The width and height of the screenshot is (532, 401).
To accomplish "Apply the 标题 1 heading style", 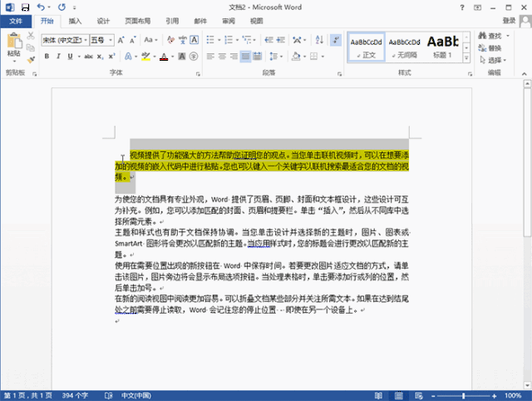I will click(442, 47).
